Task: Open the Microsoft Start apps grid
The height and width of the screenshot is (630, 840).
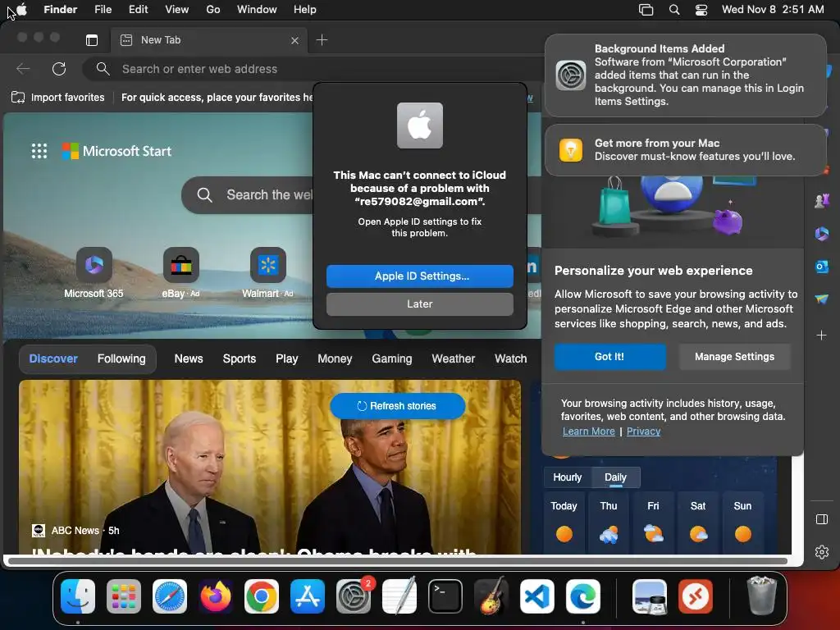Action: [39, 151]
